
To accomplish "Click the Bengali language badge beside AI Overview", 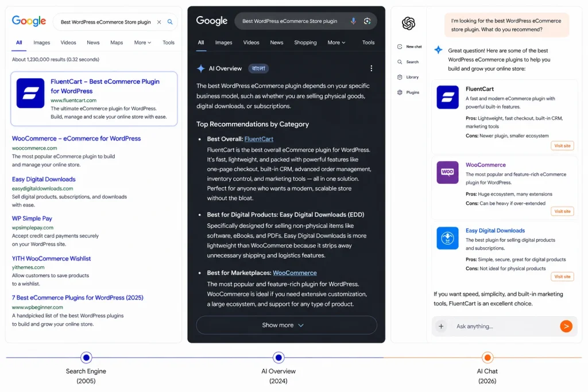I will (x=258, y=68).
